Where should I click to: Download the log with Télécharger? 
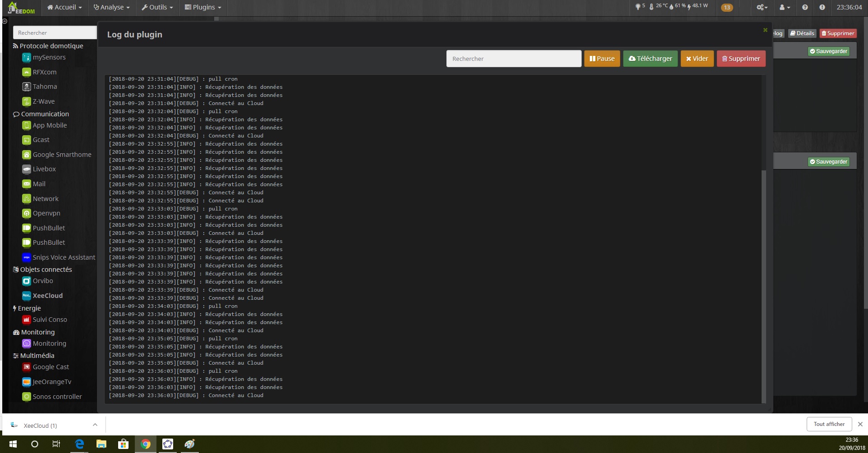[x=650, y=59]
